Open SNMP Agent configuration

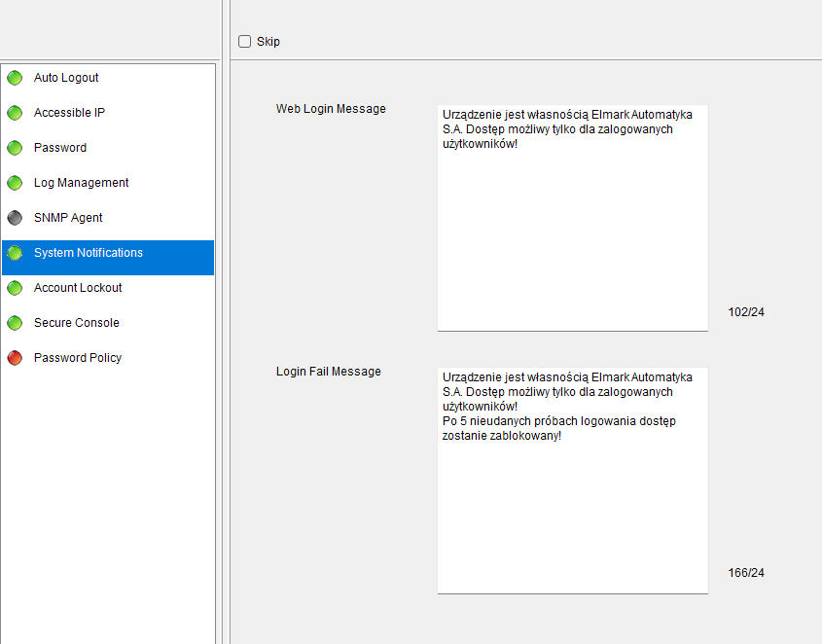pyautogui.click(x=68, y=218)
